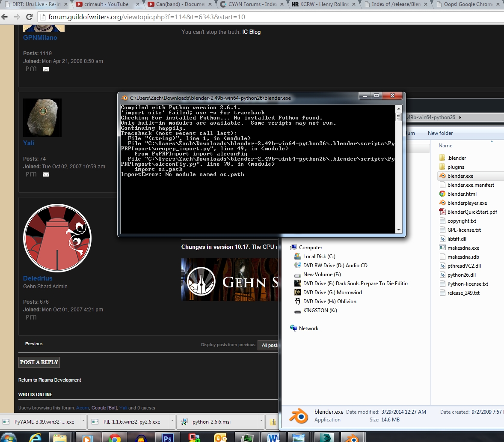This screenshot has width=504, height=442.
Task: Click the Oblivion DVD drive icon
Action: click(298, 301)
